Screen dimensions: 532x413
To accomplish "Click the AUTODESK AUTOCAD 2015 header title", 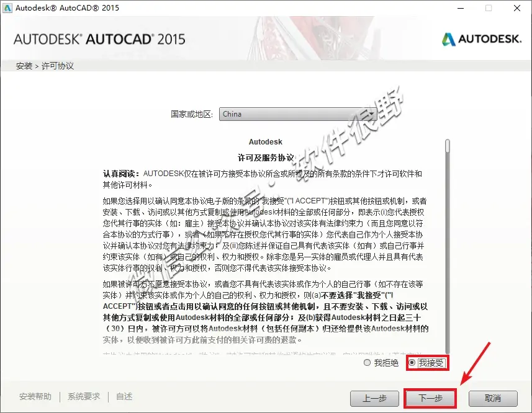I will (99, 39).
